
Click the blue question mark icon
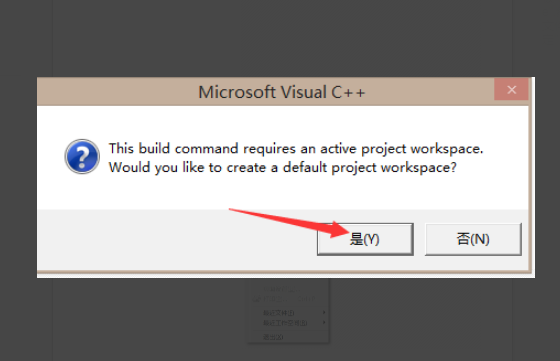pos(82,156)
